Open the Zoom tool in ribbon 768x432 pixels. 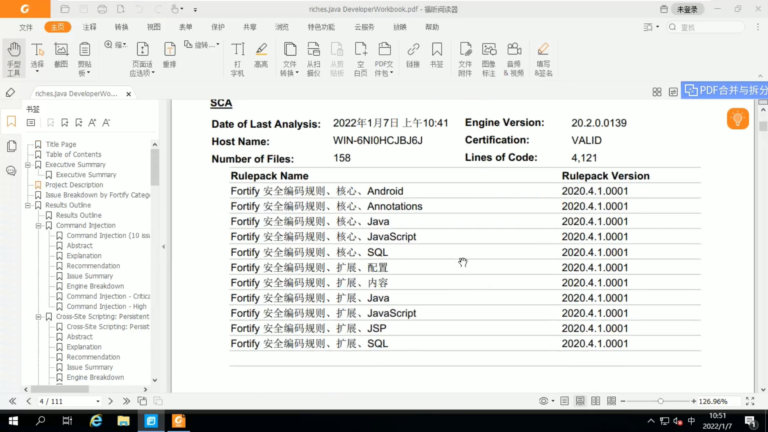point(115,45)
